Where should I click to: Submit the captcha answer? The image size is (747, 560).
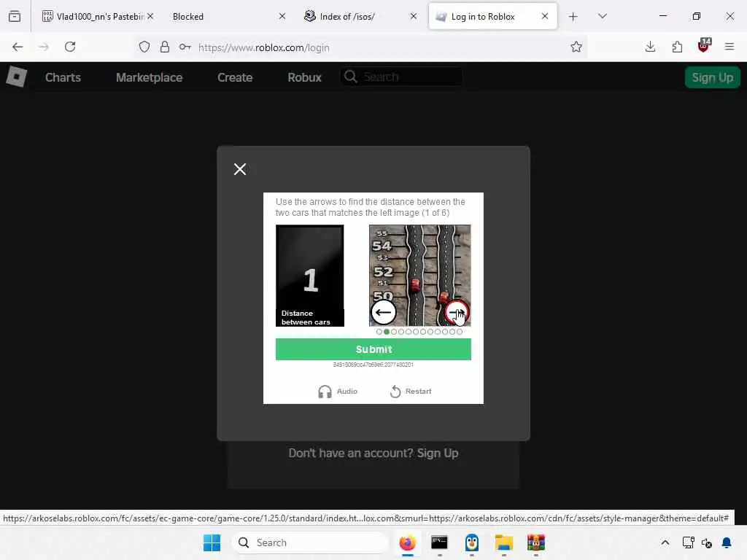tap(373, 349)
